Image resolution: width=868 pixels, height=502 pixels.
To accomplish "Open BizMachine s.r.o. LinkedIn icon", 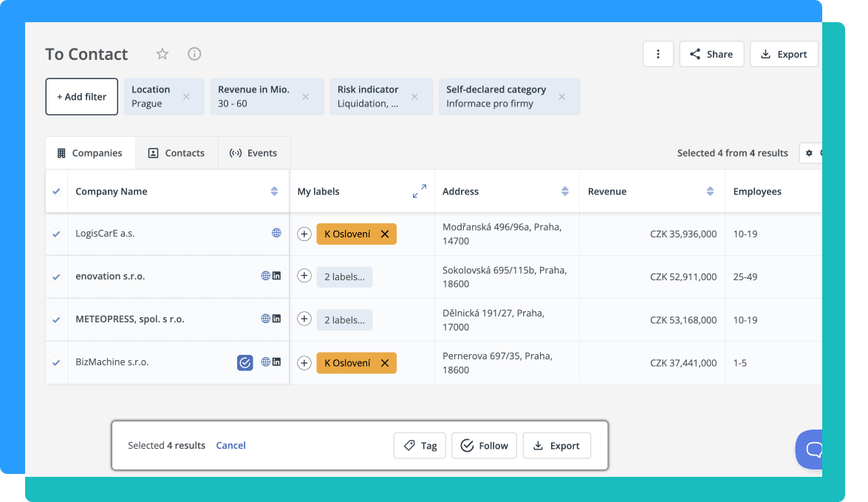I will pos(277,362).
